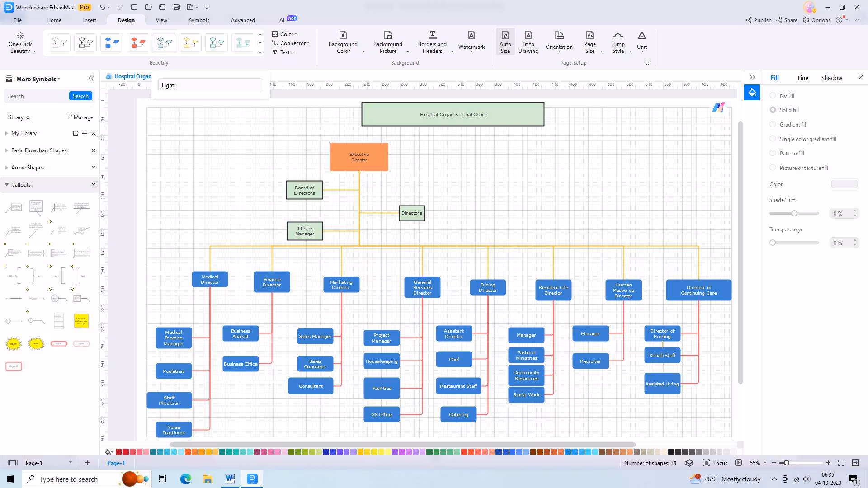
Task: Expand the Connector dropdown
Action: pos(291,43)
